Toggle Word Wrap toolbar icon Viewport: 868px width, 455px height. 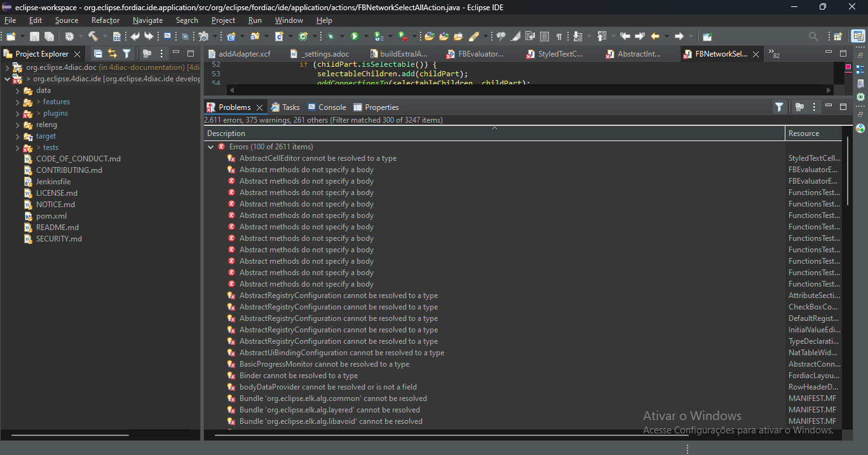tap(530, 36)
